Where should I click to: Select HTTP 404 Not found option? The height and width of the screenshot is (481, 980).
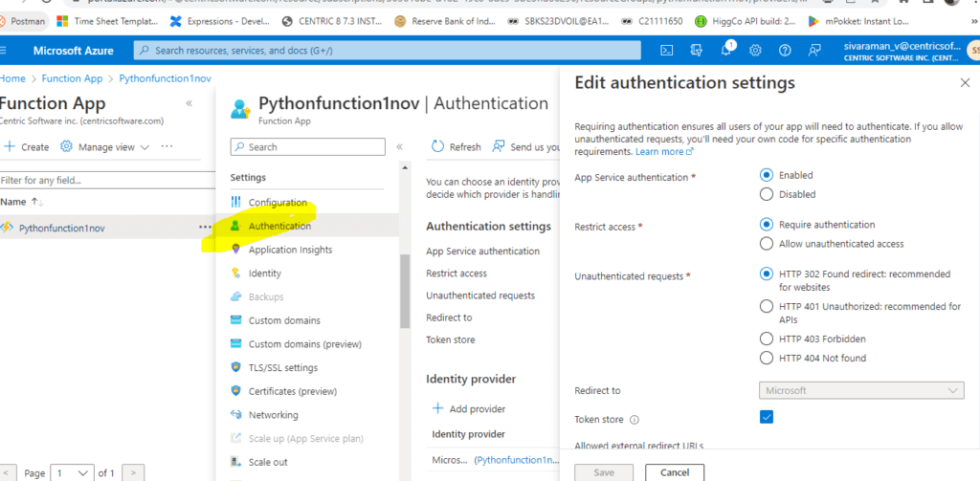(x=767, y=358)
